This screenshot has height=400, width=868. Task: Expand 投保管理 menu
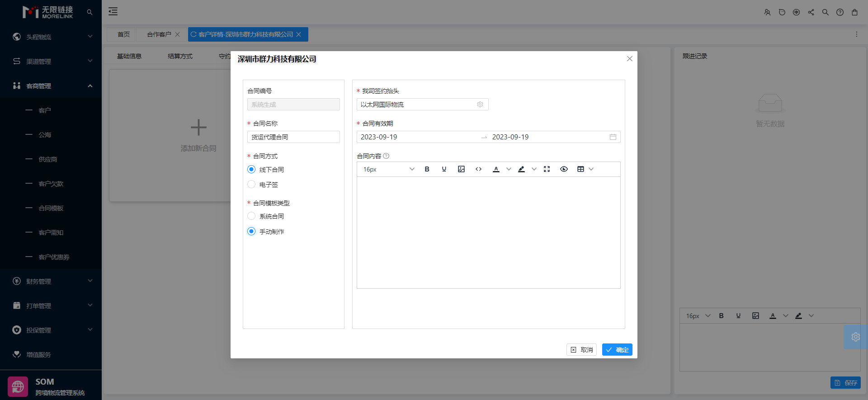[x=51, y=330]
